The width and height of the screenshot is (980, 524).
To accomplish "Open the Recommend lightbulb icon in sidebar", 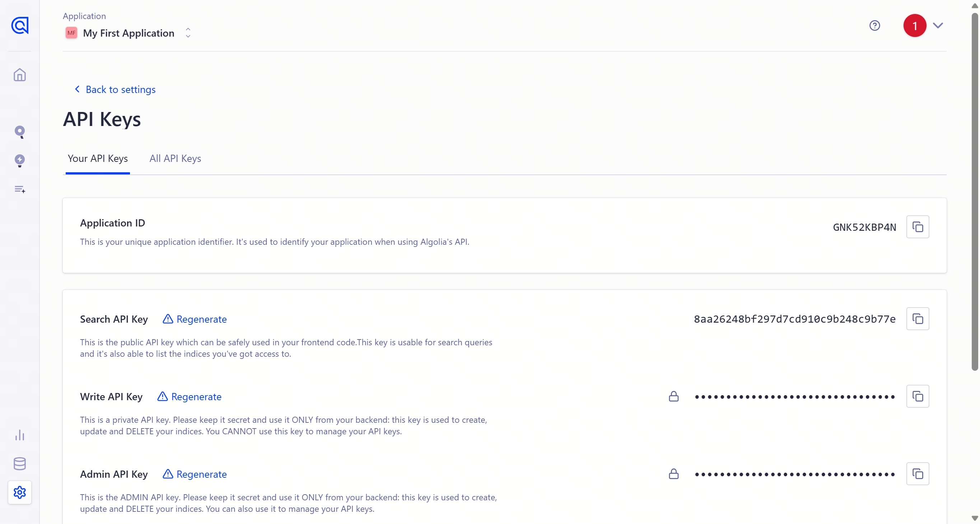I will (20, 161).
